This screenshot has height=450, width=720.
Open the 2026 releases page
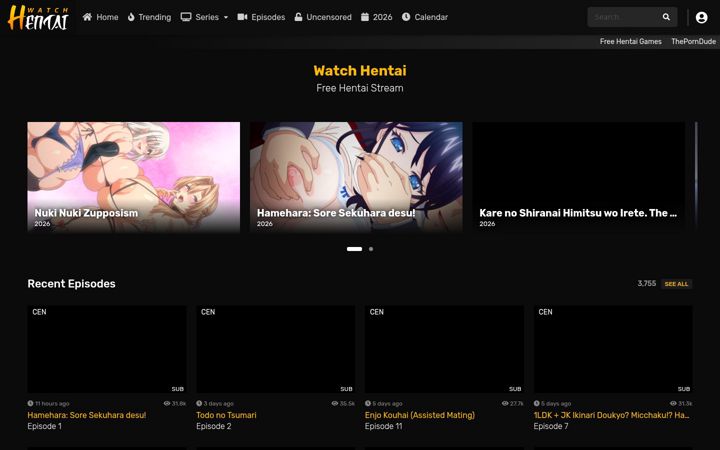coord(377,17)
